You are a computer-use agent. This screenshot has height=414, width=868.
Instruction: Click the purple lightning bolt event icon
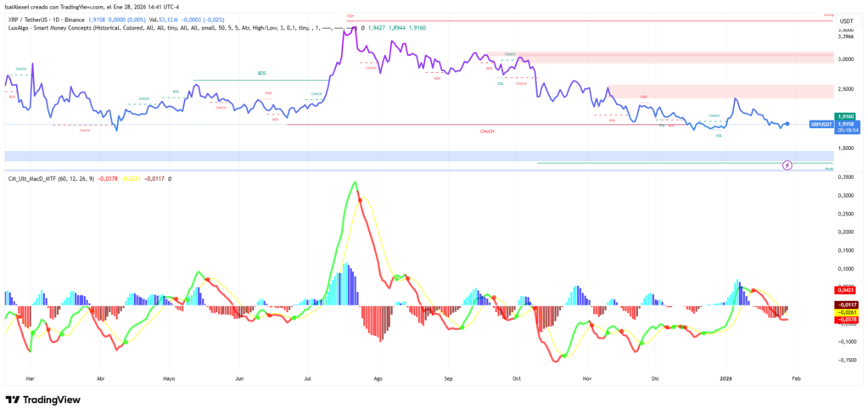click(787, 165)
